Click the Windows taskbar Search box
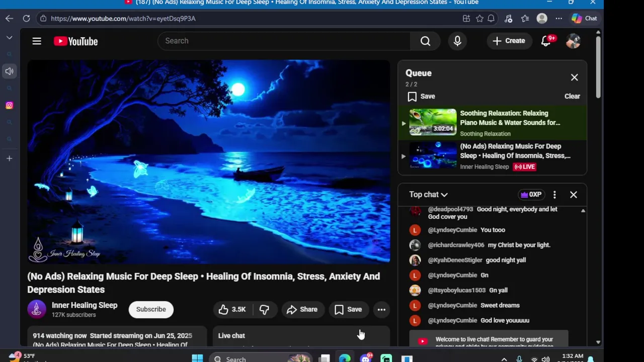This screenshot has height=362, width=644. 262,358
